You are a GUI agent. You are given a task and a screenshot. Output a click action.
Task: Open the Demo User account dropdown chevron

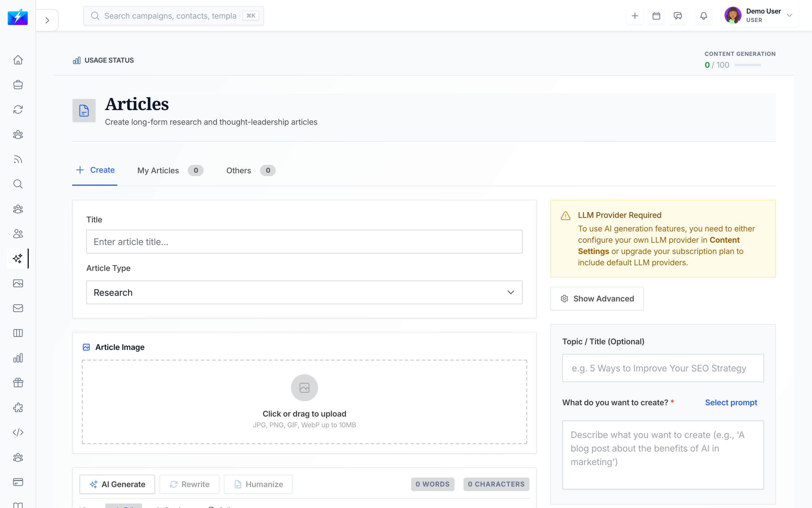[x=789, y=16]
